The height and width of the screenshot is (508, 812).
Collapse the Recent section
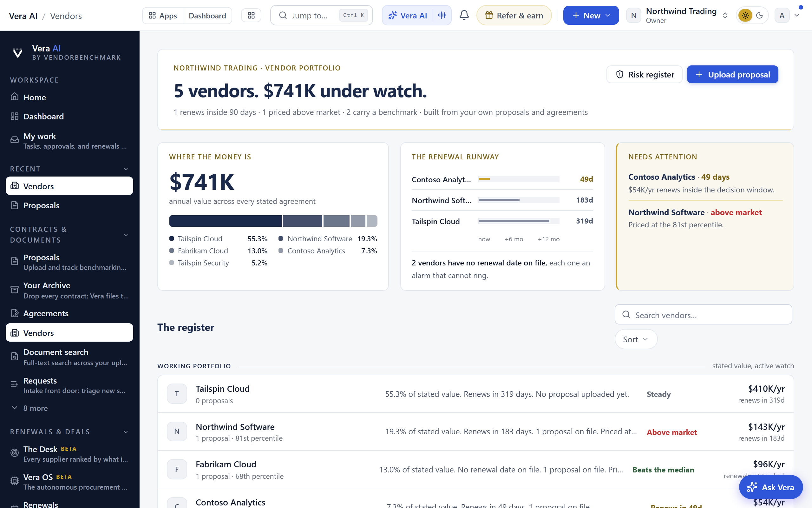[x=126, y=169]
